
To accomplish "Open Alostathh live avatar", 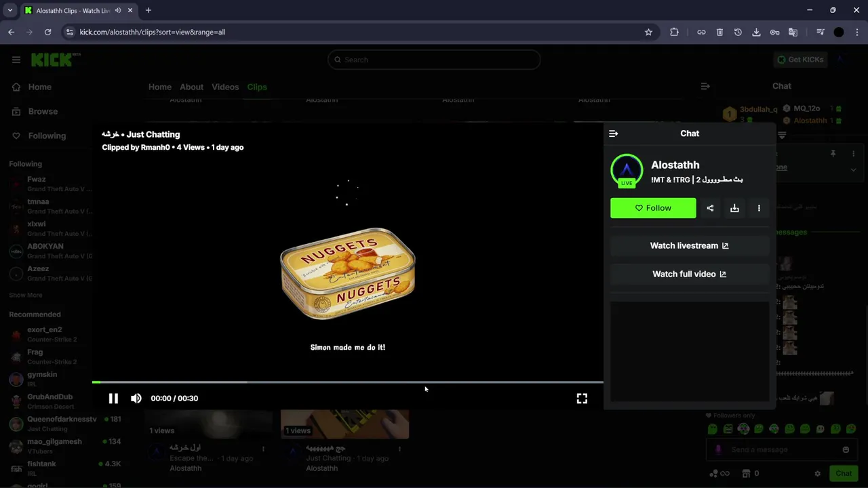I will (627, 171).
